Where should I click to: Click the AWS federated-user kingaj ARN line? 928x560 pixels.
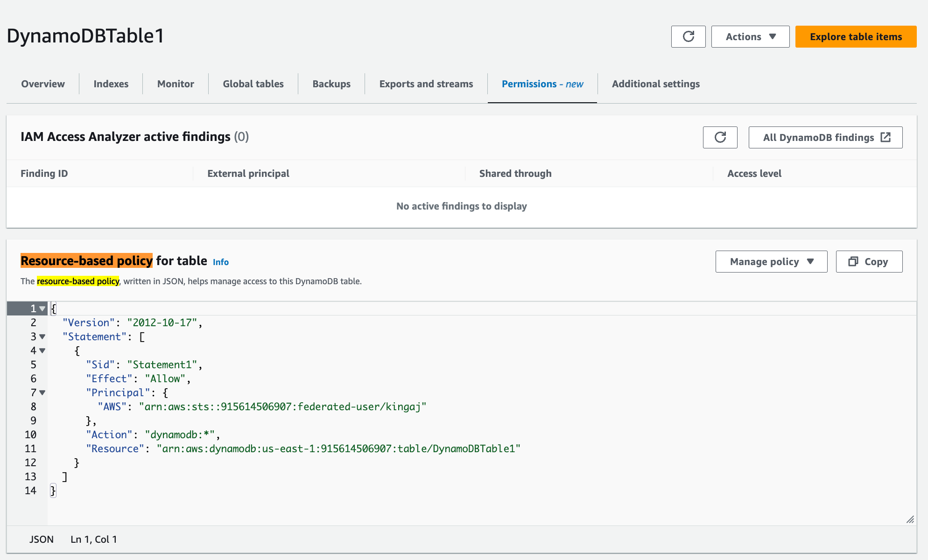coord(262,406)
